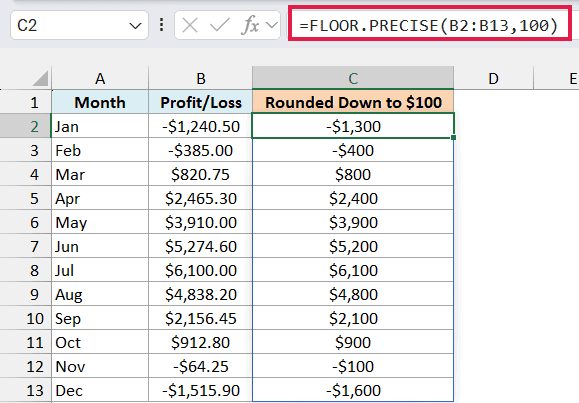This screenshot has width=579, height=403.
Task: Click the $2,100 result cell
Action: click(353, 318)
